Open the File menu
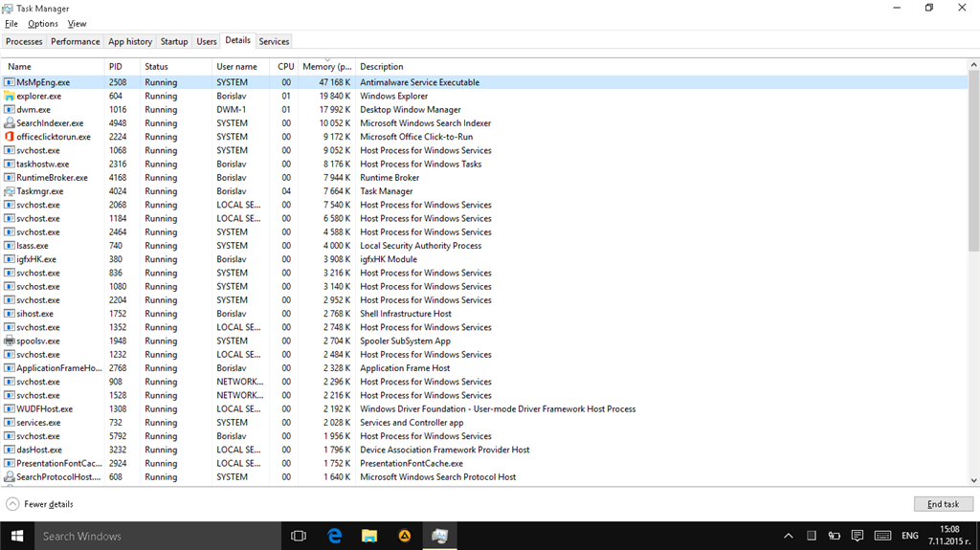This screenshot has width=980, height=550. pos(11,24)
